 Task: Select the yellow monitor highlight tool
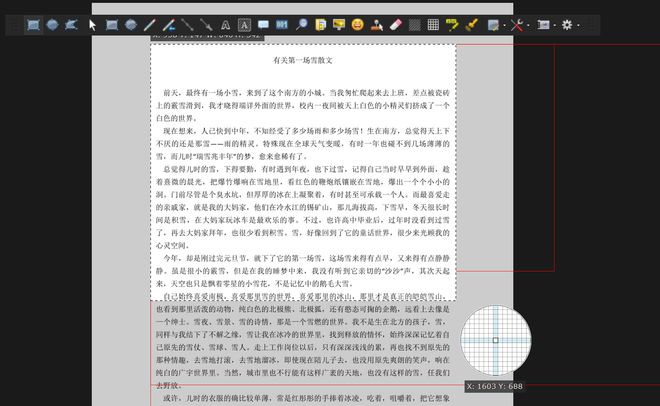339,25
